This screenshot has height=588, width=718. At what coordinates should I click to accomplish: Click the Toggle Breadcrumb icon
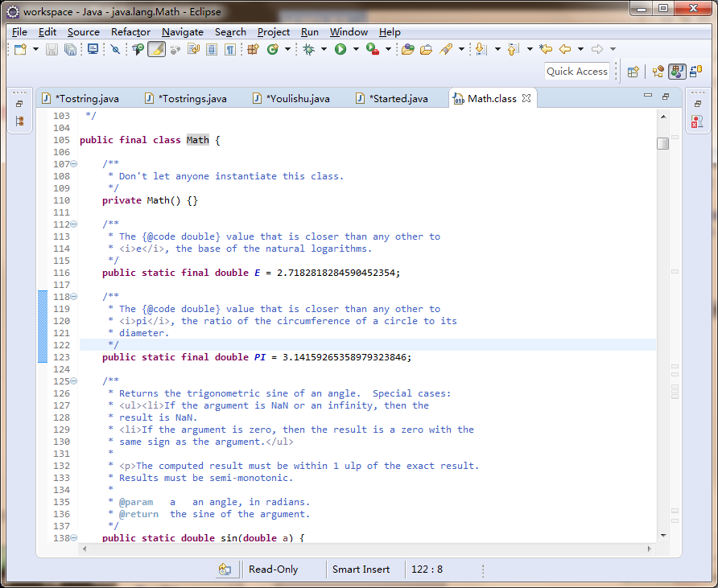point(175,49)
